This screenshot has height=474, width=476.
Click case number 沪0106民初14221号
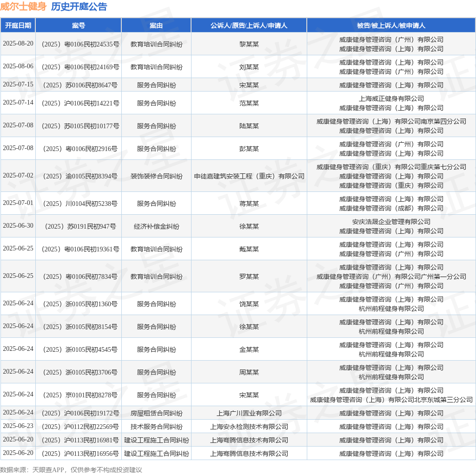[80, 104]
